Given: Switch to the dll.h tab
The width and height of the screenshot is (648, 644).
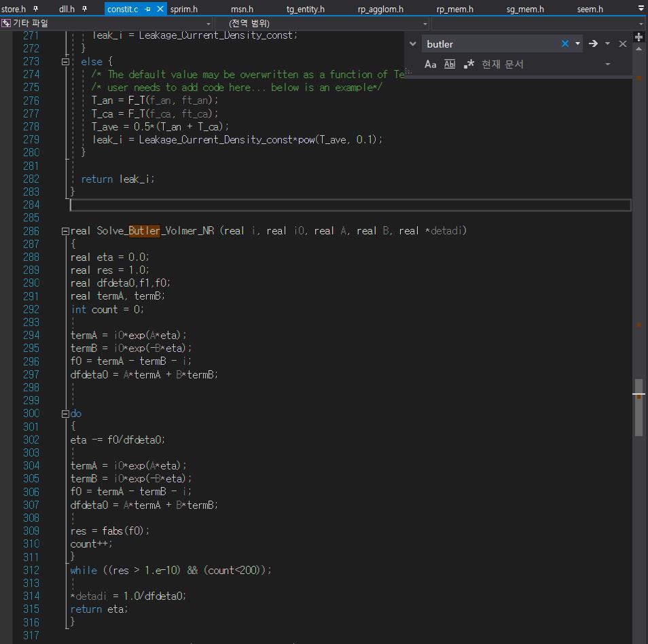Looking at the screenshot, I should (x=67, y=9).
